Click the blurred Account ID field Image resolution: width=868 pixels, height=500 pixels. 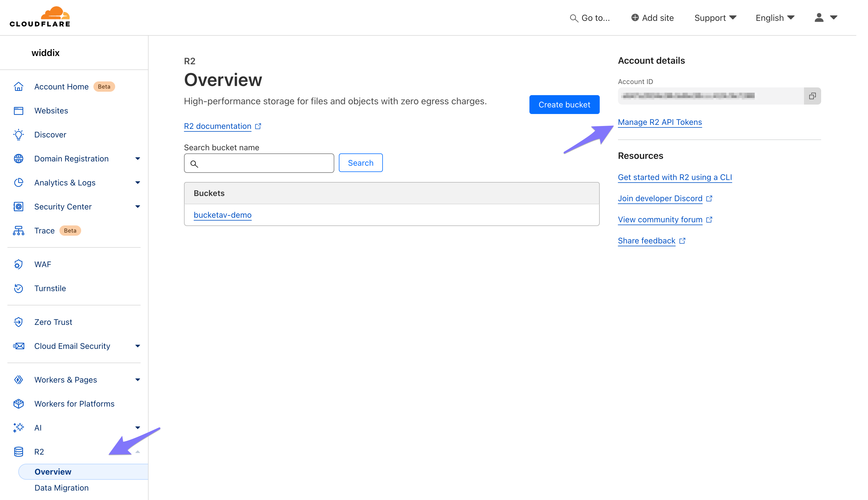point(711,96)
